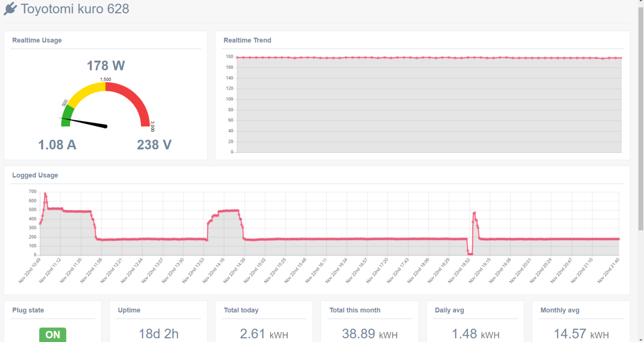
Task: Click the Uptime card heading
Action: (129, 310)
